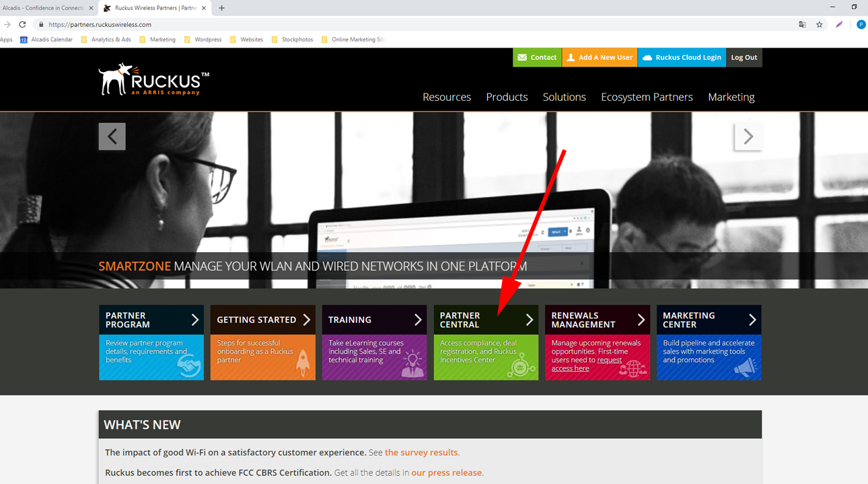This screenshot has height=484, width=868.
Task: Expand the Marketing Center tile arrow
Action: click(752, 319)
